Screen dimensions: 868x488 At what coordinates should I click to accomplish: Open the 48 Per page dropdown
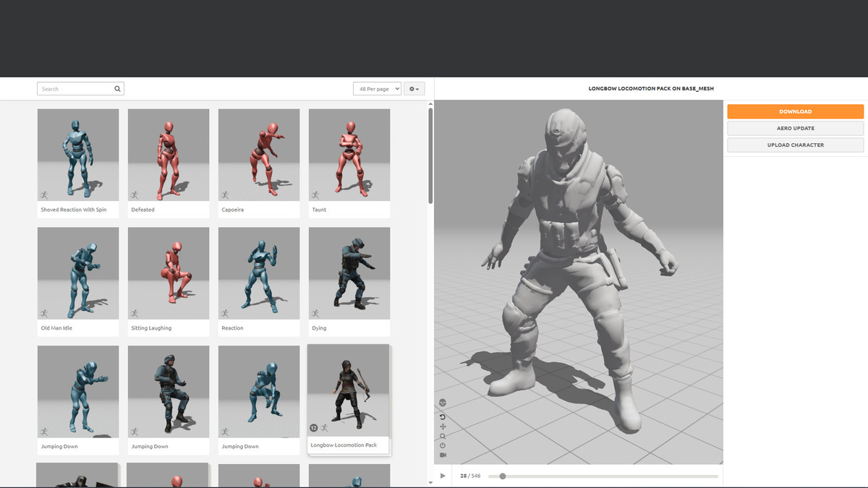[377, 89]
